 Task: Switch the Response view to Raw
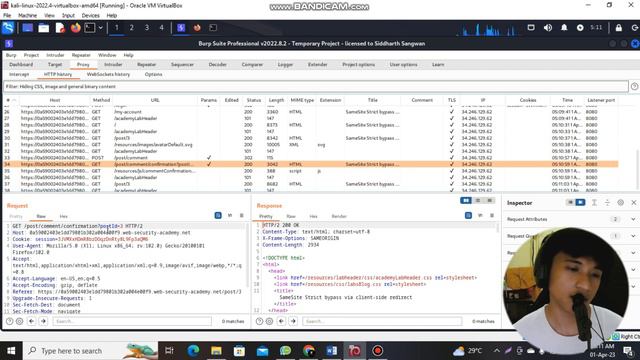(291, 216)
